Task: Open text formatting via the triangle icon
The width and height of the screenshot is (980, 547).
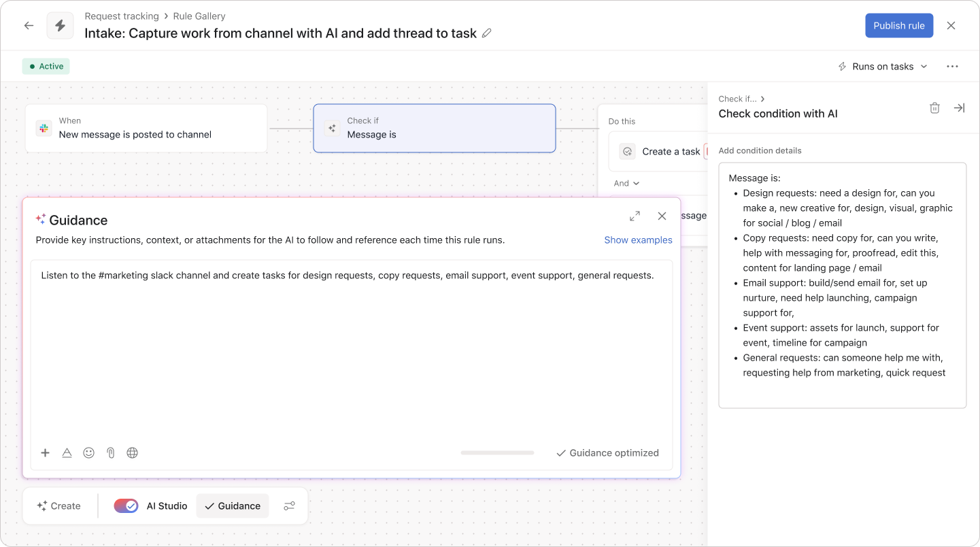Action: click(x=67, y=452)
